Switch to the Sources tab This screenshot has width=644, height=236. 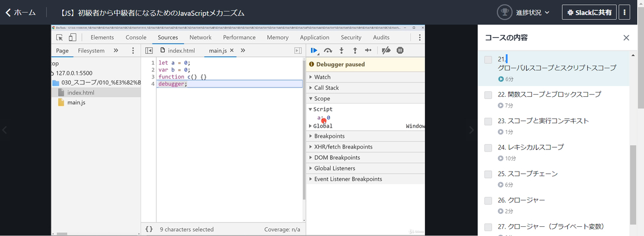pos(168,37)
